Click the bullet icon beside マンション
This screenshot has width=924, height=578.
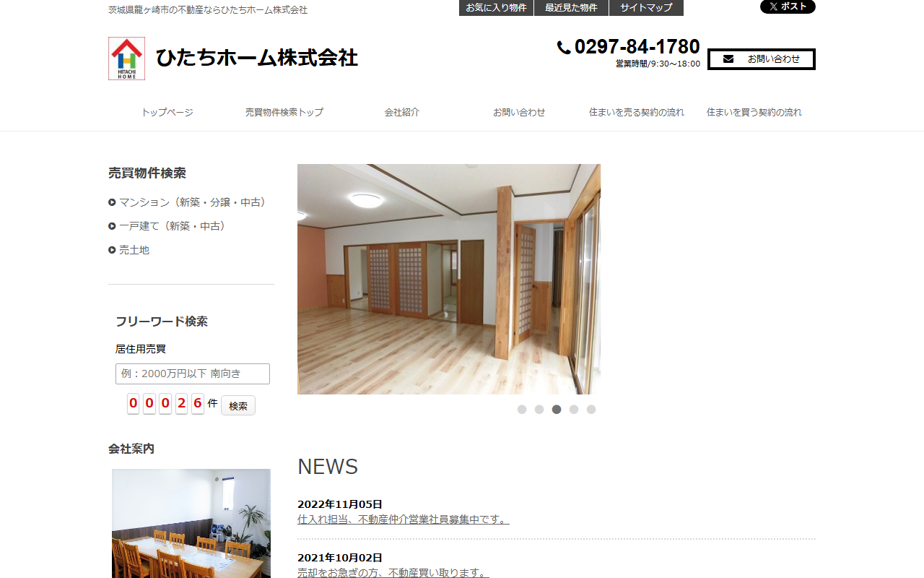[x=112, y=202]
